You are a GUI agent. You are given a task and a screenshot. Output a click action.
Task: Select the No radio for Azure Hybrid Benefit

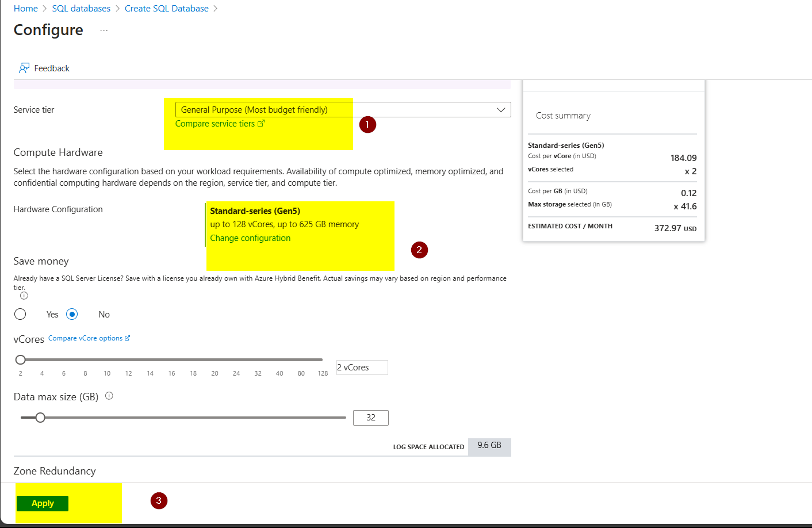pos(72,314)
